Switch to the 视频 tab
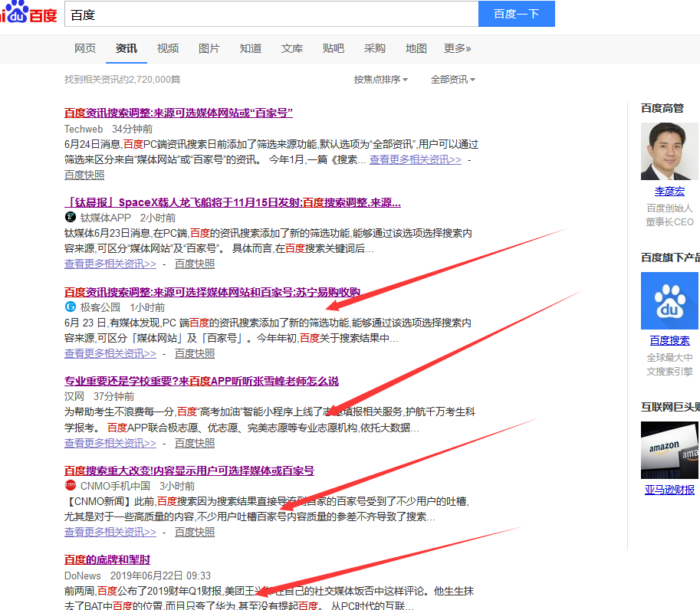 coord(168,48)
